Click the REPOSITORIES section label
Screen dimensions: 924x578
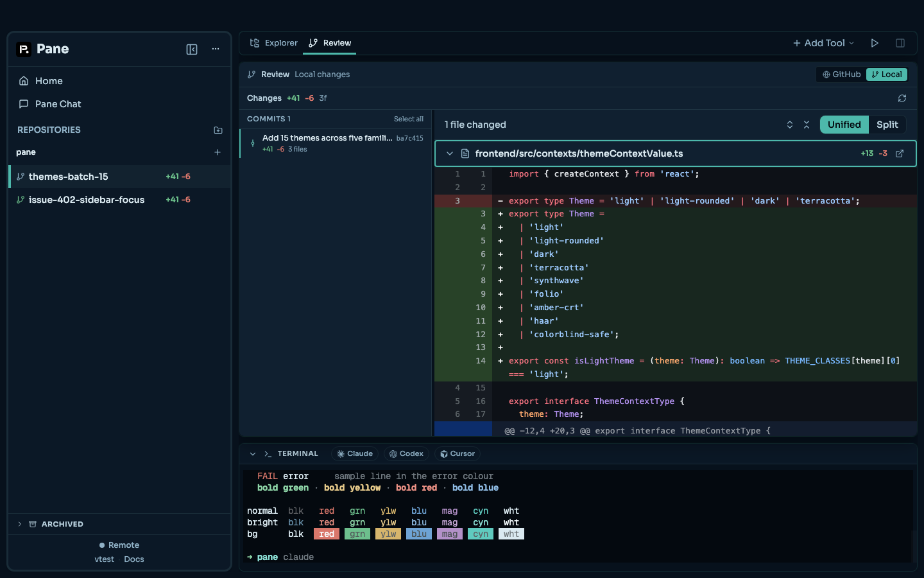click(49, 130)
